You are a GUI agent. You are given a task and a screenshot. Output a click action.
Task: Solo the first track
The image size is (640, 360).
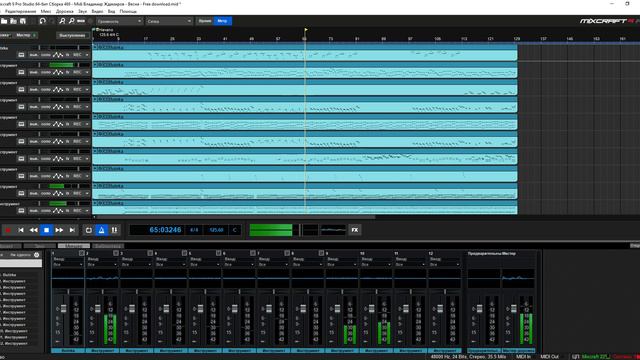tap(46, 55)
